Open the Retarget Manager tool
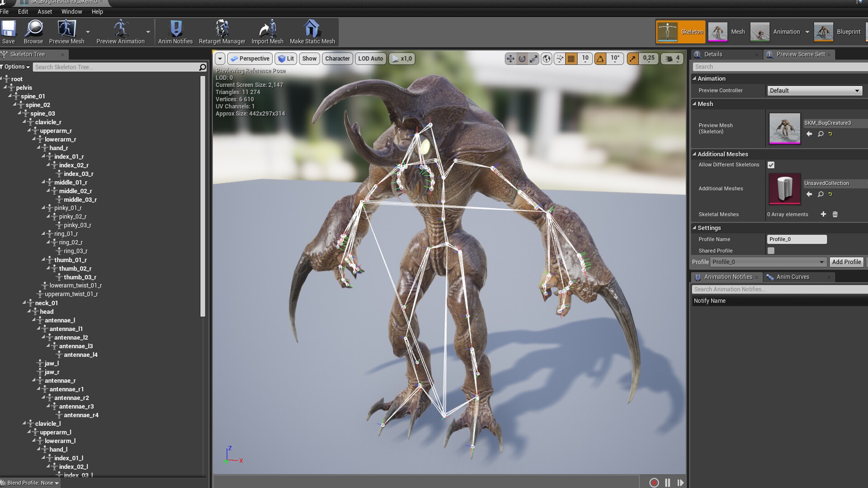This screenshot has width=868, height=488. pyautogui.click(x=222, y=32)
